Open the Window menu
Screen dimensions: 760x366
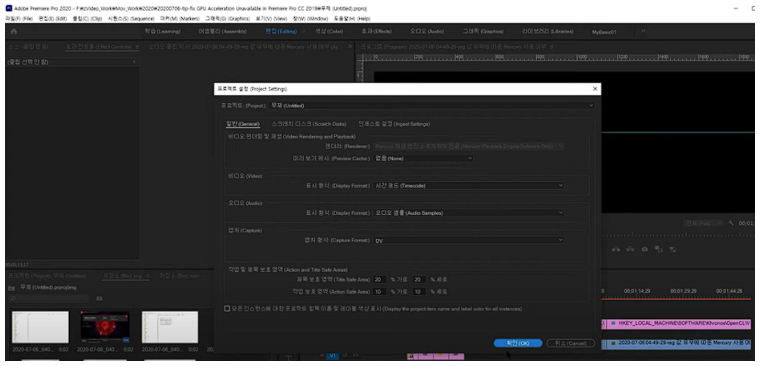(311, 18)
